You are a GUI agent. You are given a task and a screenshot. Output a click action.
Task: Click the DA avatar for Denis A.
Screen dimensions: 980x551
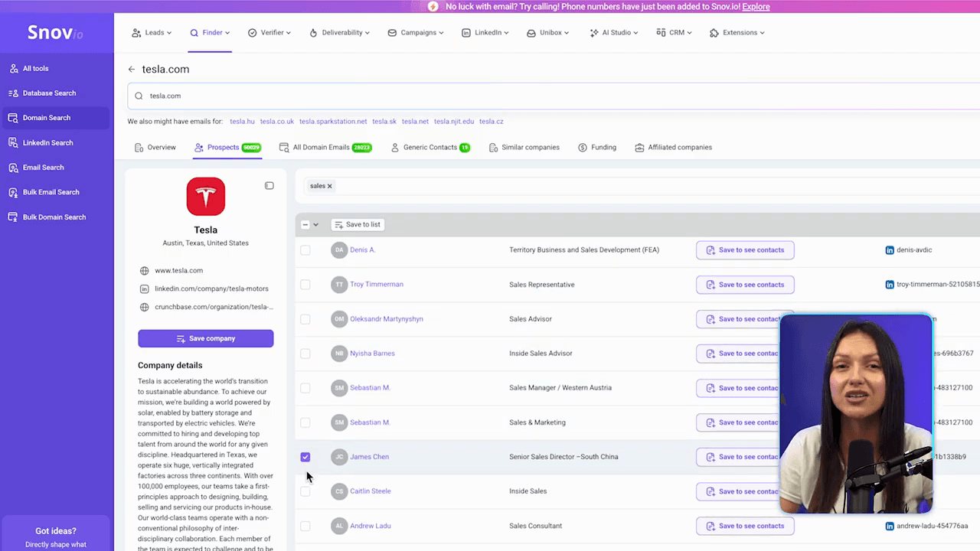click(x=339, y=250)
